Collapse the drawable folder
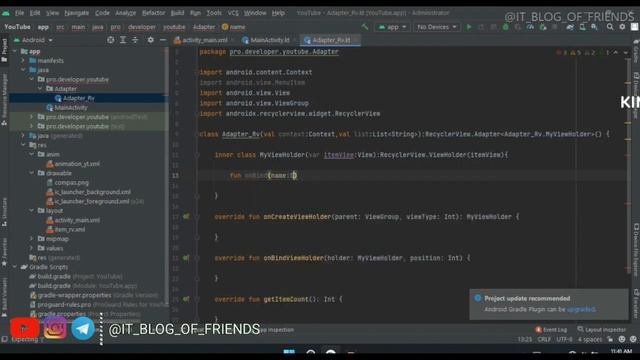The image size is (640, 360). point(31,173)
